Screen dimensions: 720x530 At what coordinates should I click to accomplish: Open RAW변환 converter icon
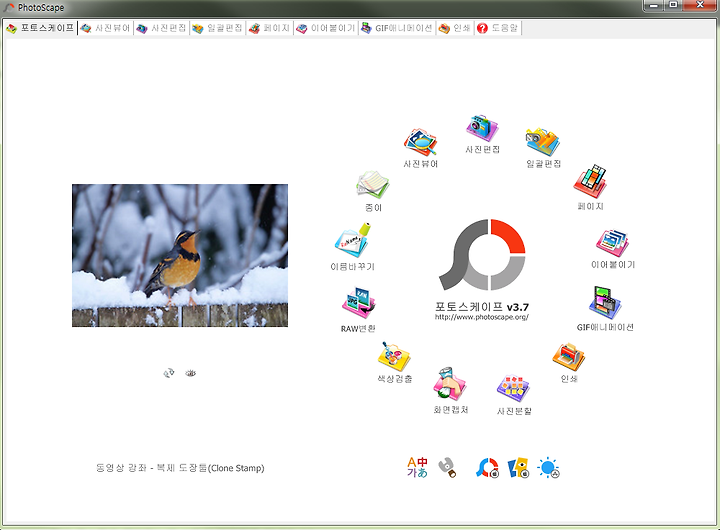358,304
